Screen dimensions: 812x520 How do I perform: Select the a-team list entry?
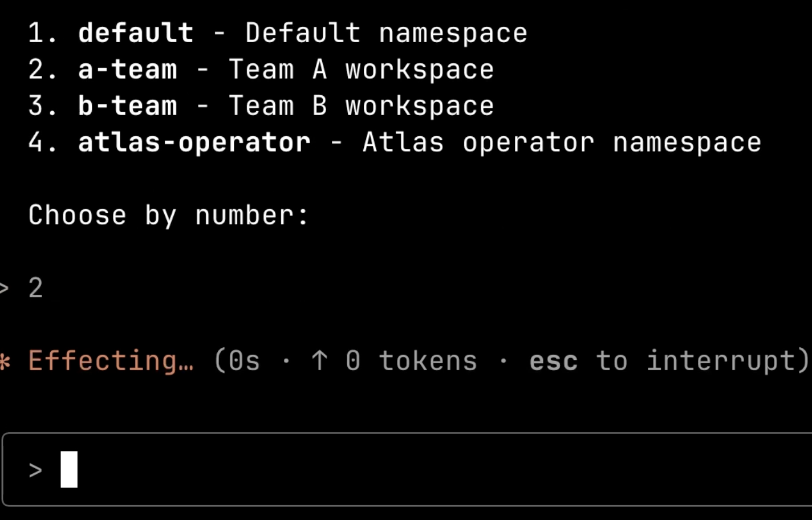coord(261,70)
